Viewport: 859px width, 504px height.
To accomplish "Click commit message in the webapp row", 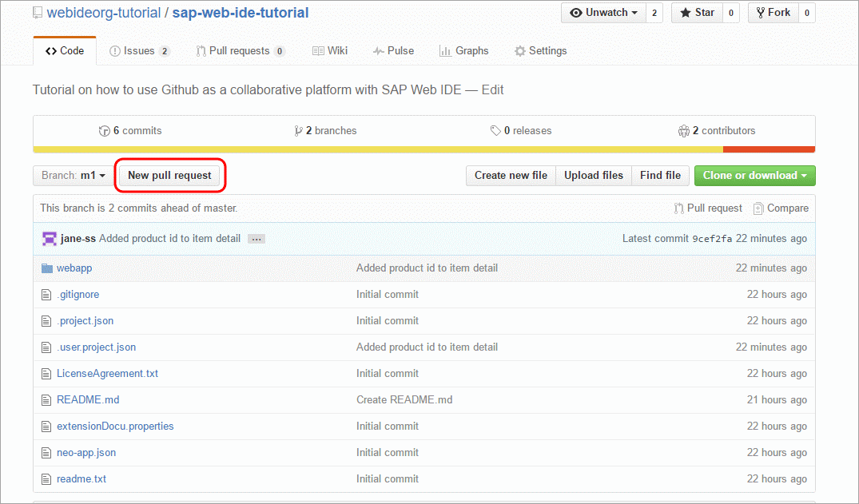I will (x=427, y=268).
